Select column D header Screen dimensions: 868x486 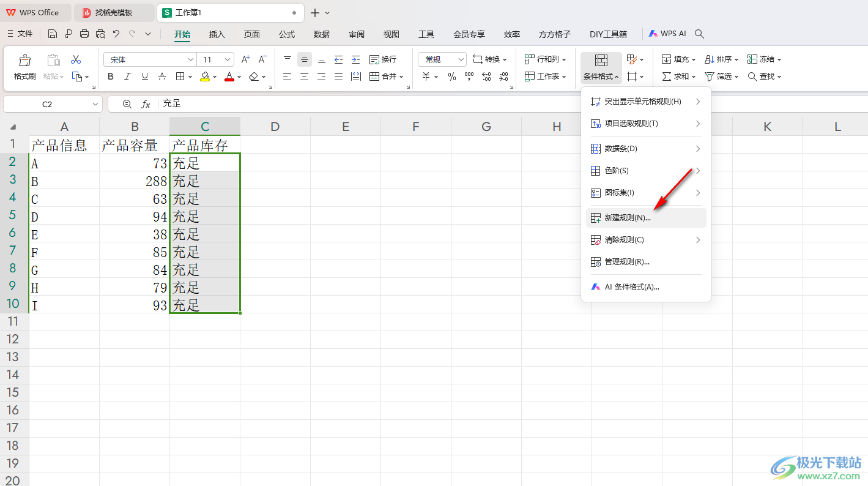[x=275, y=127]
